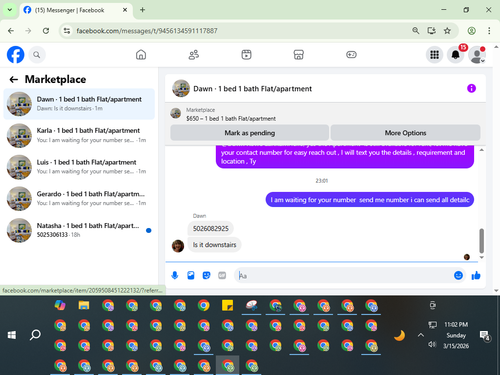Open the account profile avatar menu
Viewport: 500px width, 375px height.
pos(477,55)
